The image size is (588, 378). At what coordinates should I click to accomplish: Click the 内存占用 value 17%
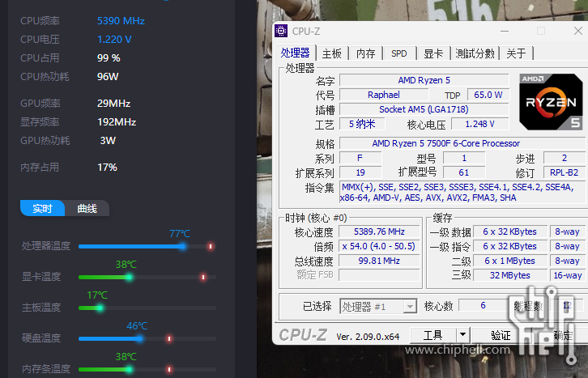107,168
